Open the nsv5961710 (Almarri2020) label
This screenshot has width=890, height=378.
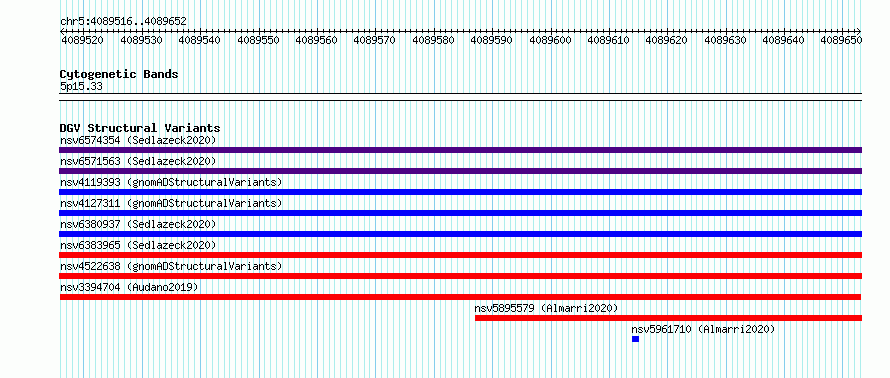(x=703, y=329)
